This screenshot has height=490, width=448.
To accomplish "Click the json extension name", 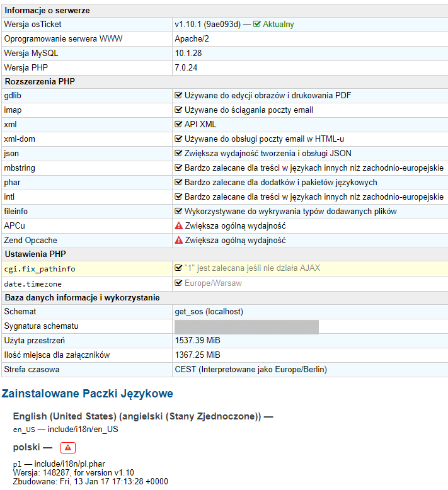I will [11, 154].
